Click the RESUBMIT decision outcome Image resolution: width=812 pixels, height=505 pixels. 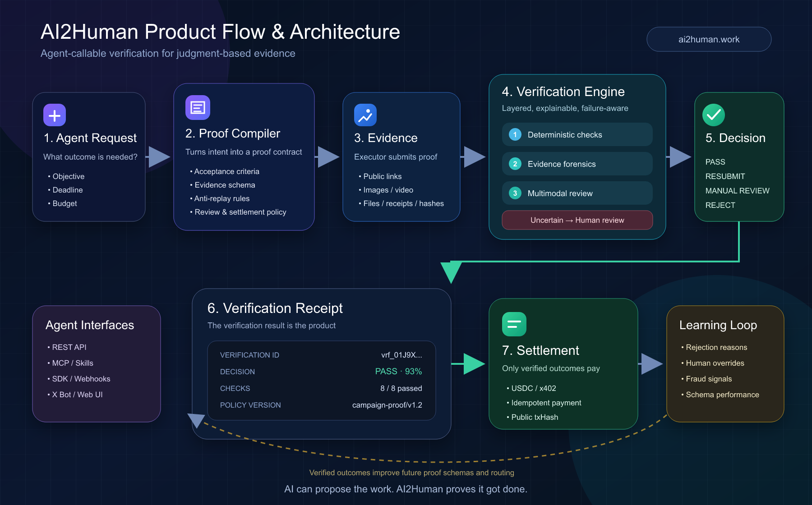(x=725, y=176)
